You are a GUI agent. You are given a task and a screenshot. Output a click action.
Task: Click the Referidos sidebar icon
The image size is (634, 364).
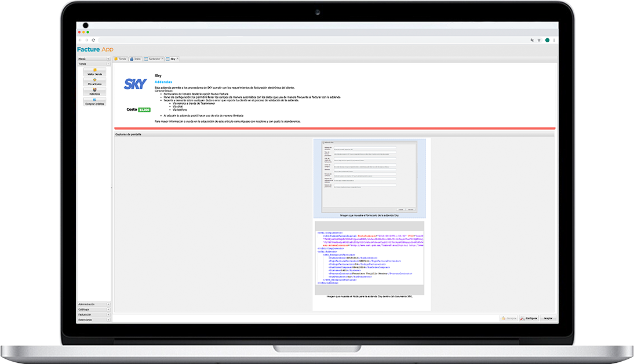(94, 91)
